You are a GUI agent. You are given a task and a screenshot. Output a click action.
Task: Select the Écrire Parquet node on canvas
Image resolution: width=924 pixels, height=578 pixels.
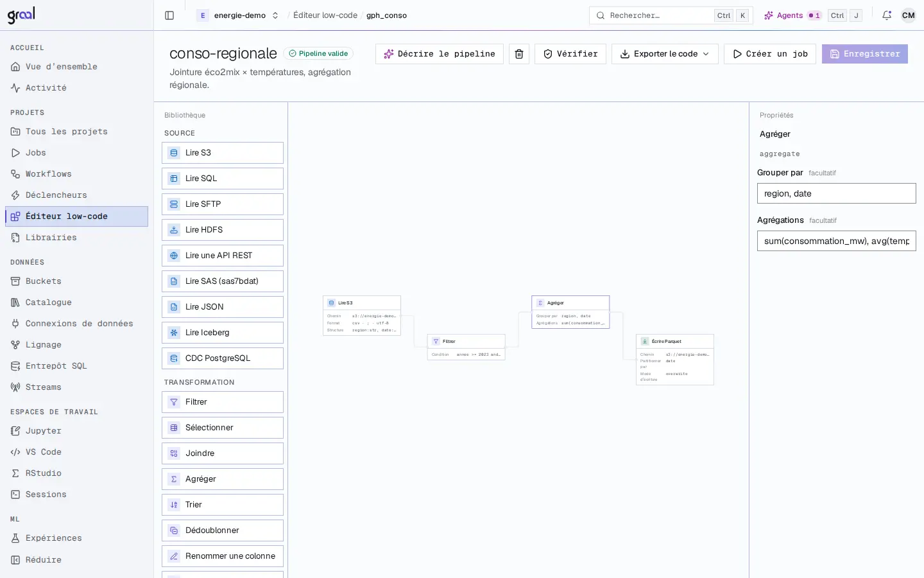[x=675, y=360]
